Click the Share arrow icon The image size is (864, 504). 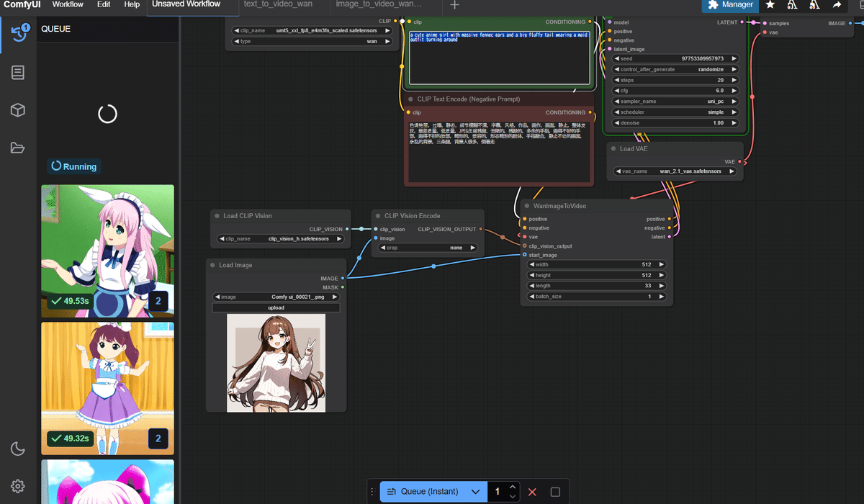pyautogui.click(x=837, y=5)
